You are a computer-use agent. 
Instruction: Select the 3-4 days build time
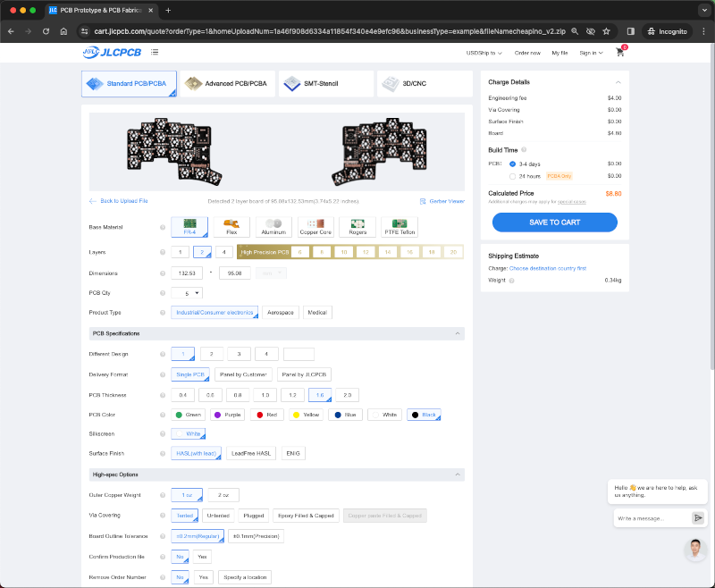click(x=512, y=164)
